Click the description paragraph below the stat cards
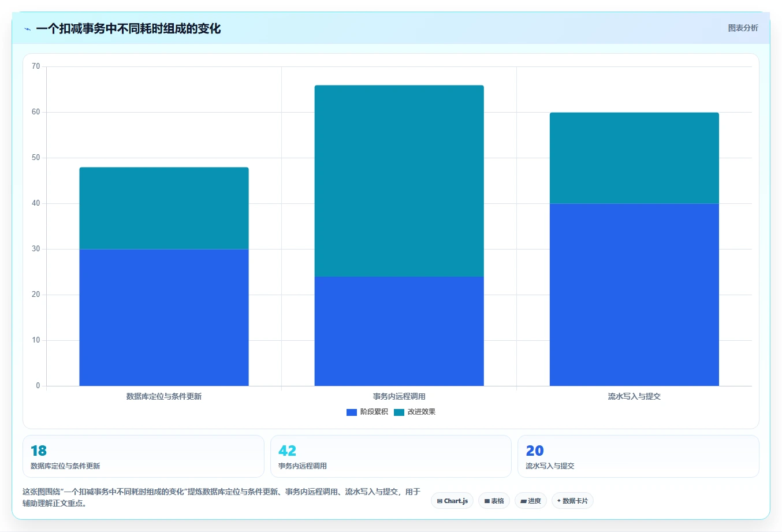This screenshot has width=782, height=532. pos(222,497)
